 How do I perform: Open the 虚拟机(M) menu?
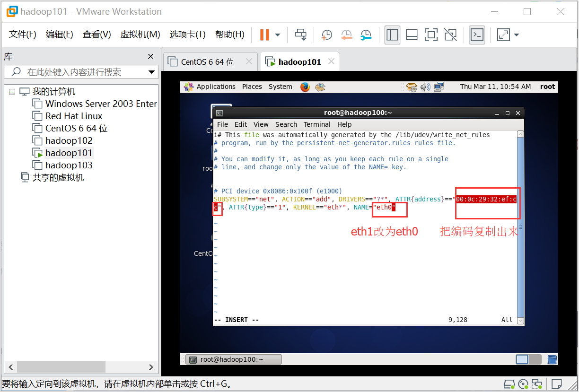point(140,35)
